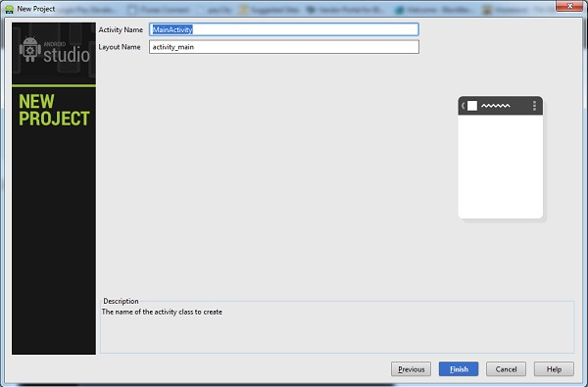Click the blank activity preview body
The height and width of the screenshot is (387, 588).
point(500,167)
